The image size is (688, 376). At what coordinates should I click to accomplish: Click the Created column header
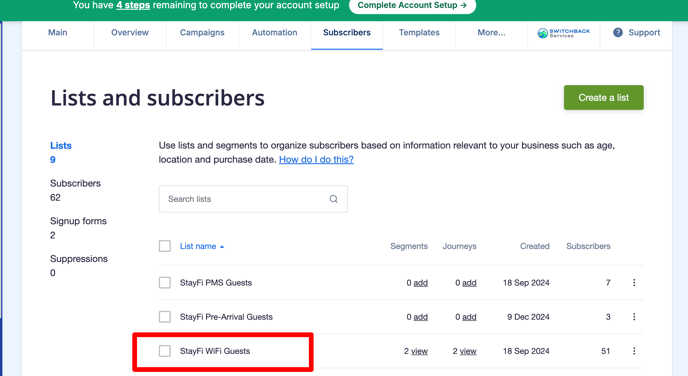tap(535, 246)
